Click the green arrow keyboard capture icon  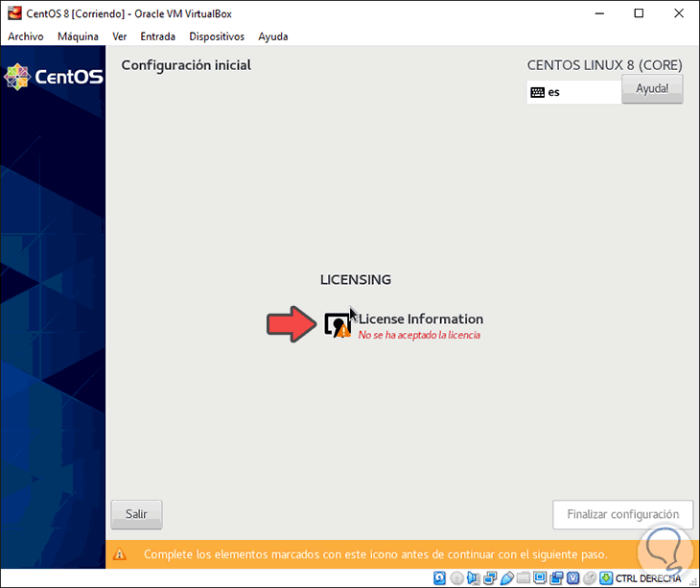(606, 578)
